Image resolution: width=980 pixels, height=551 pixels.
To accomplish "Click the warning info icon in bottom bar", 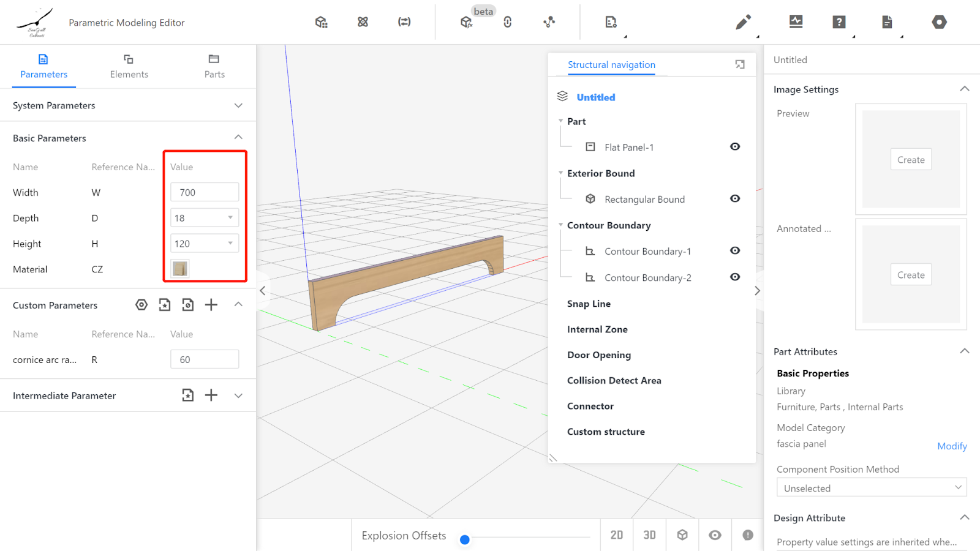I will click(748, 535).
